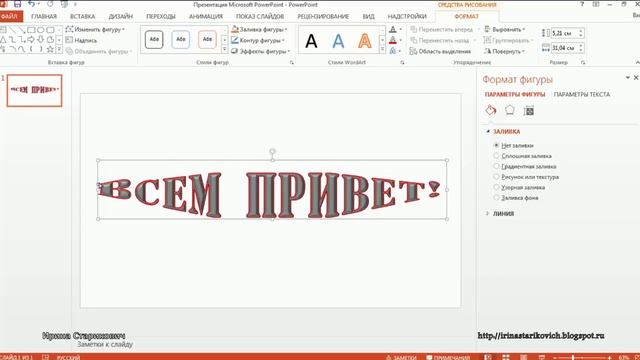Expand the 'Линия' section in Format pane
Viewport: 640px width, 360px height.
500,213
